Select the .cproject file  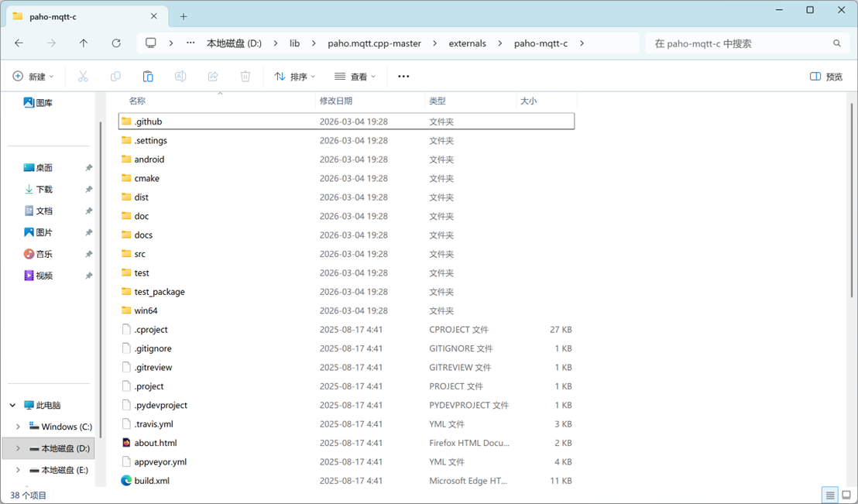346,330
